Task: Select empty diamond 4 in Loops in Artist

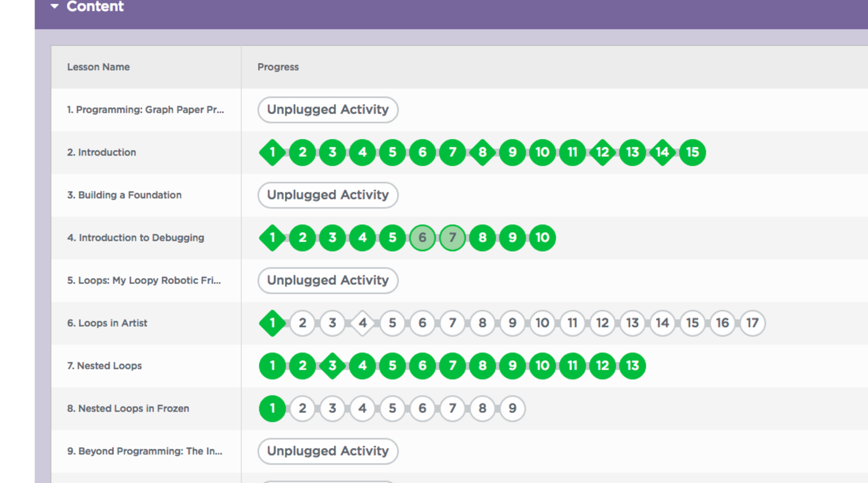Action: (362, 323)
